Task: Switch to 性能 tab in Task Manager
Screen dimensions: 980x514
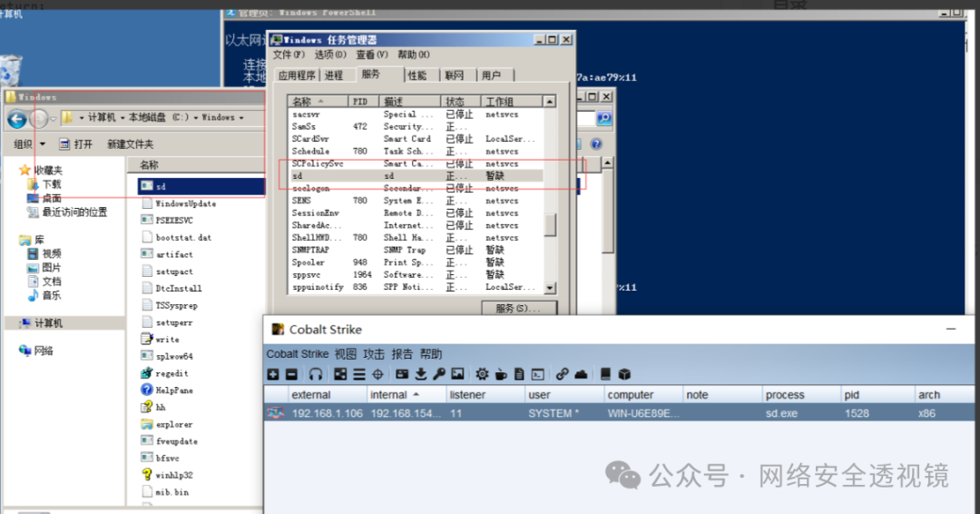Action: 416,75
